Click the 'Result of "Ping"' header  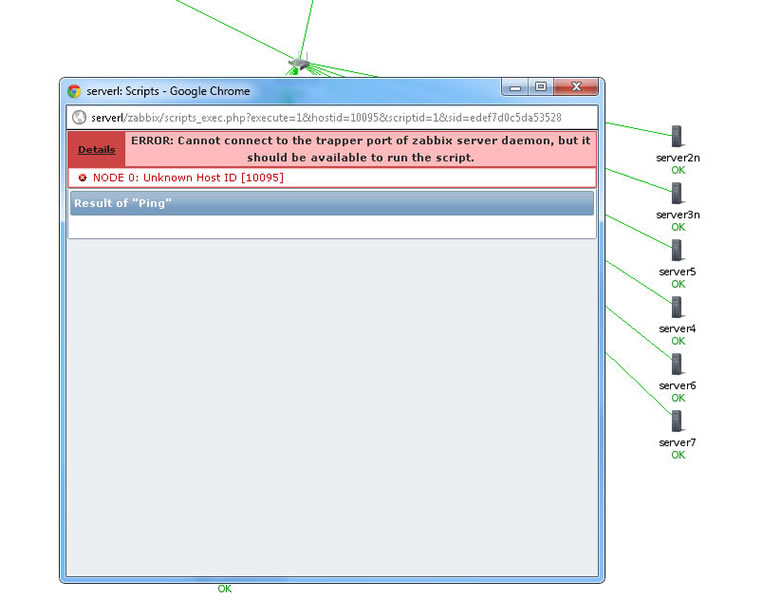(332, 203)
